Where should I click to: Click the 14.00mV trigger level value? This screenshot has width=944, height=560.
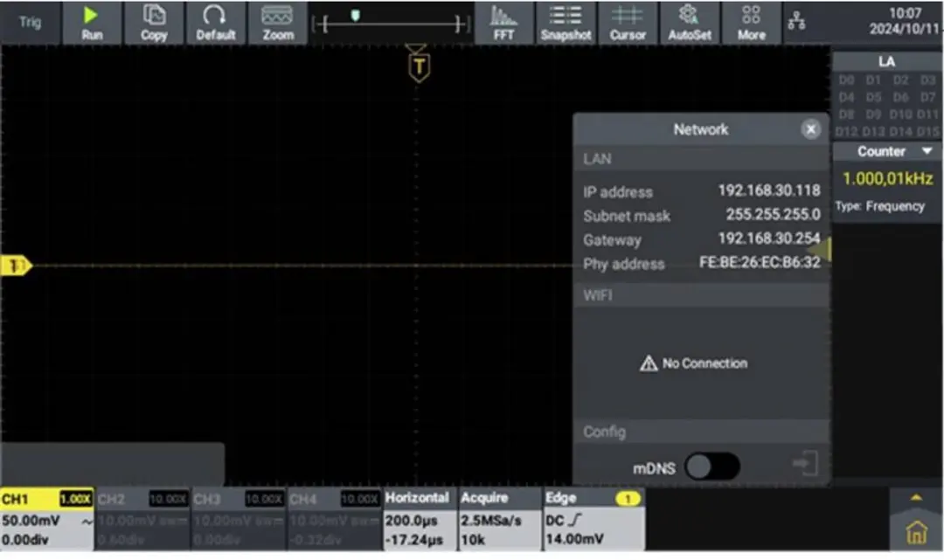(x=574, y=540)
